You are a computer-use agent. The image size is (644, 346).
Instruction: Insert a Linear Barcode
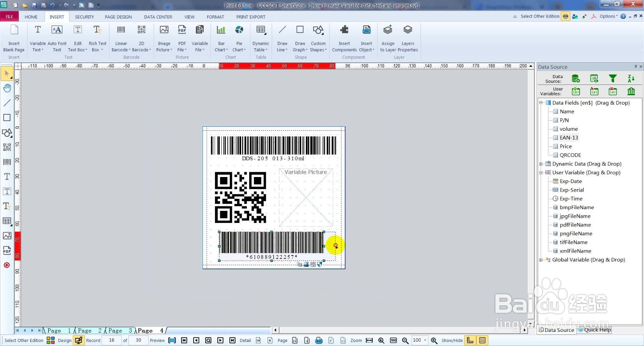121,38
